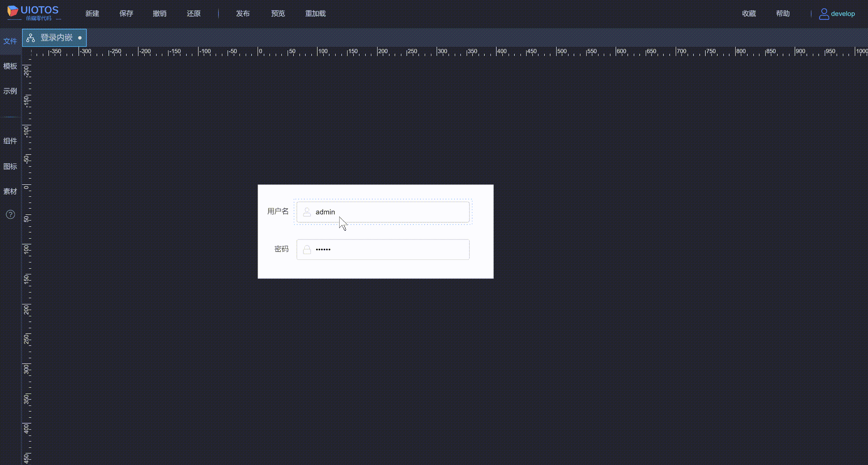Click the lock icon inside the password input
Image resolution: width=868 pixels, height=465 pixels.
click(x=307, y=249)
